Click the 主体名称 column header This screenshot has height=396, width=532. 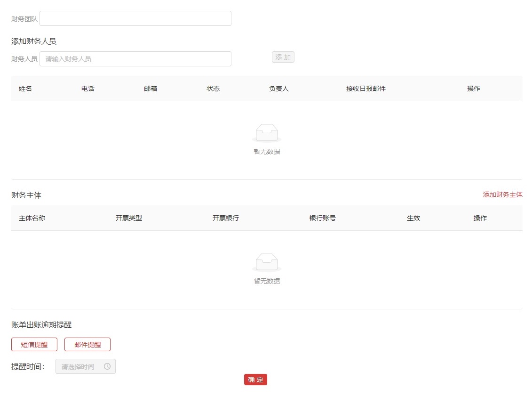[x=32, y=218]
